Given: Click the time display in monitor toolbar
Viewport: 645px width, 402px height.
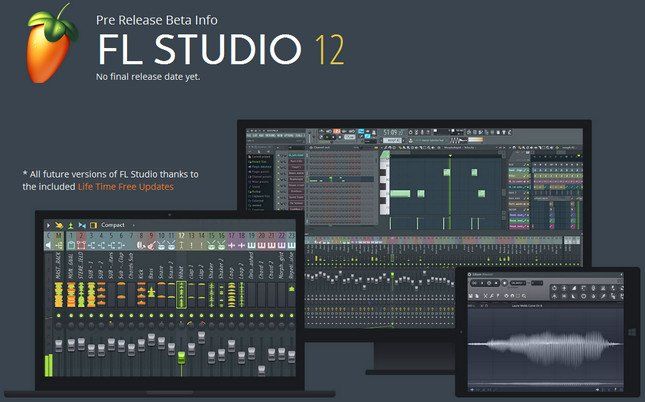Looking at the screenshot, I should click(393, 132).
